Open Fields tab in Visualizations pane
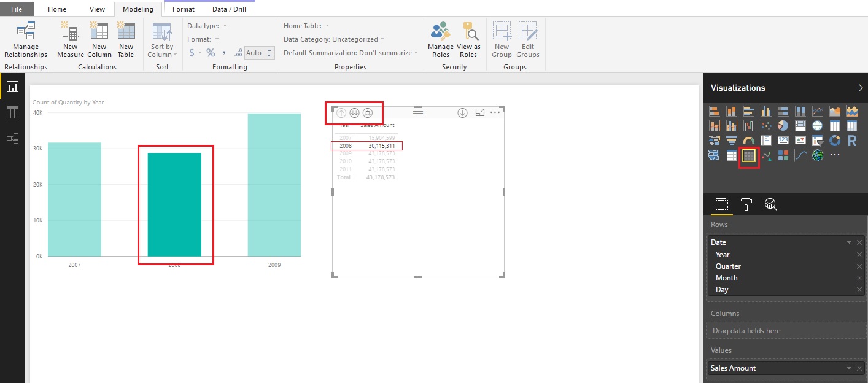This screenshot has height=383, width=868. click(722, 205)
